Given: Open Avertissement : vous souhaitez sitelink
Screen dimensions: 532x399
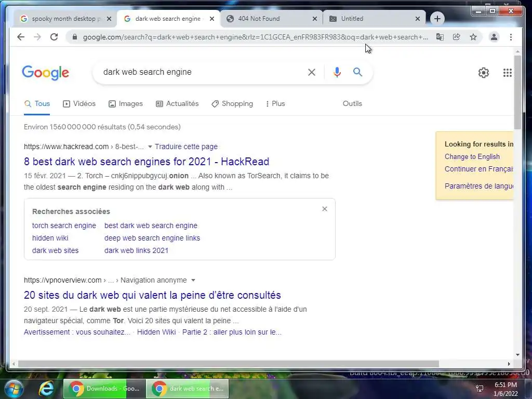Looking at the screenshot, I should 77,332.
